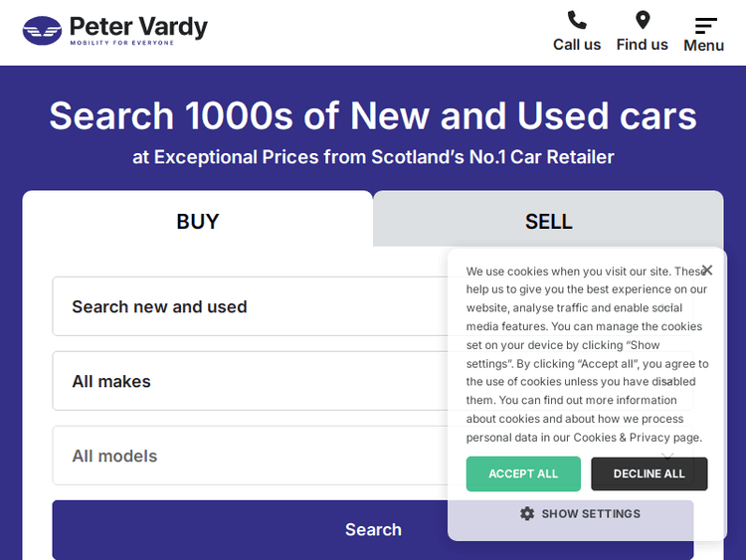This screenshot has height=560, width=746.
Task: Expand the All makes dropdown
Action: pyautogui.click(x=249, y=381)
